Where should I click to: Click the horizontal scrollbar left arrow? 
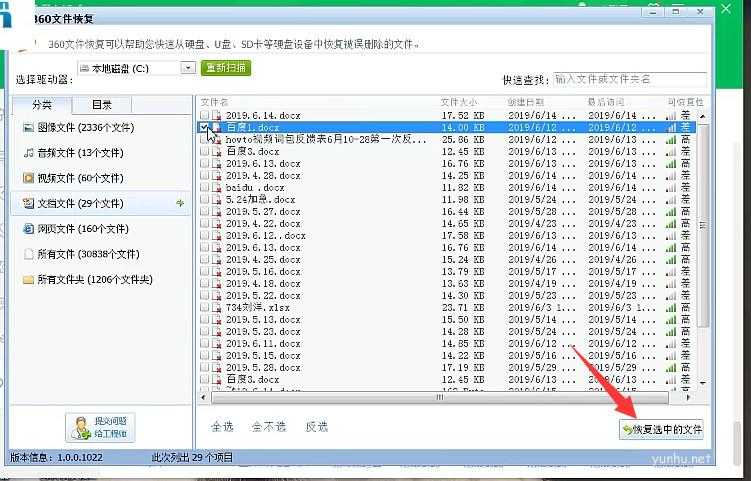coord(203,397)
